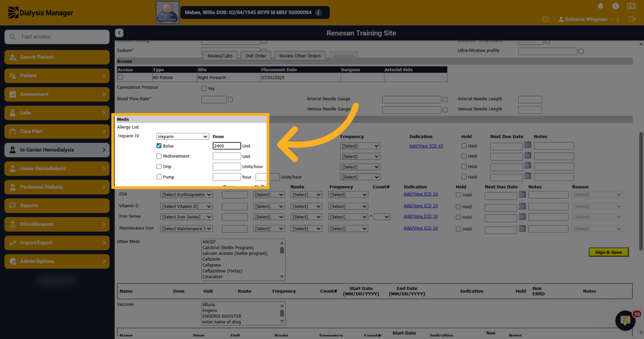644x339 pixels.
Task: Open the chat support bubble icon
Action: pos(625,320)
